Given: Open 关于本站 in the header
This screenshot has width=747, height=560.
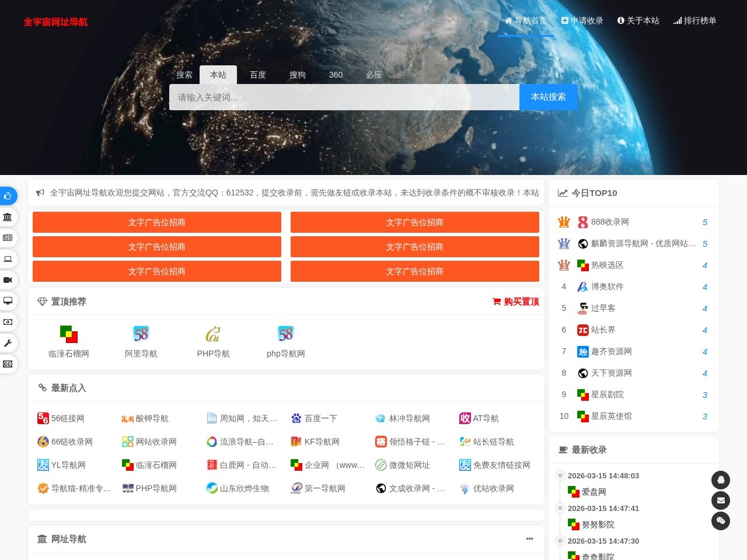Looking at the screenshot, I should pyautogui.click(x=638, y=20).
